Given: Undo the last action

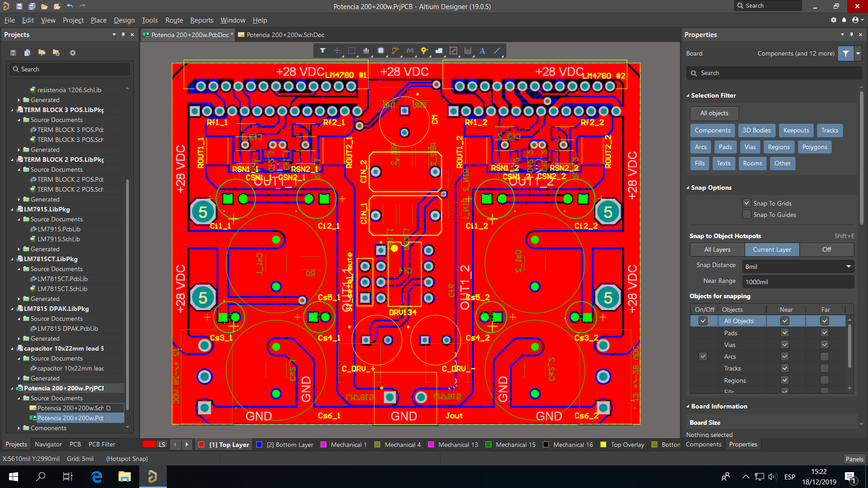Looking at the screenshot, I should tap(70, 6).
